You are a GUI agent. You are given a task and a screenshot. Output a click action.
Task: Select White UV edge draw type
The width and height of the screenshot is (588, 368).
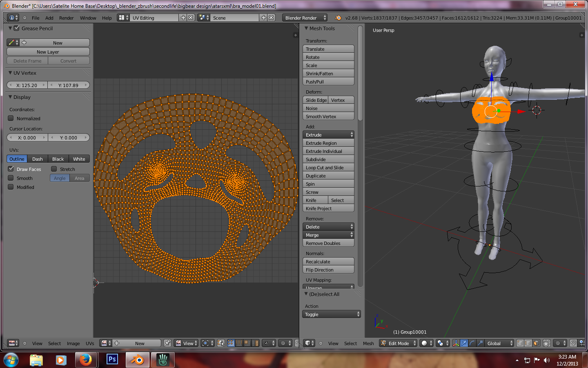[x=79, y=159]
